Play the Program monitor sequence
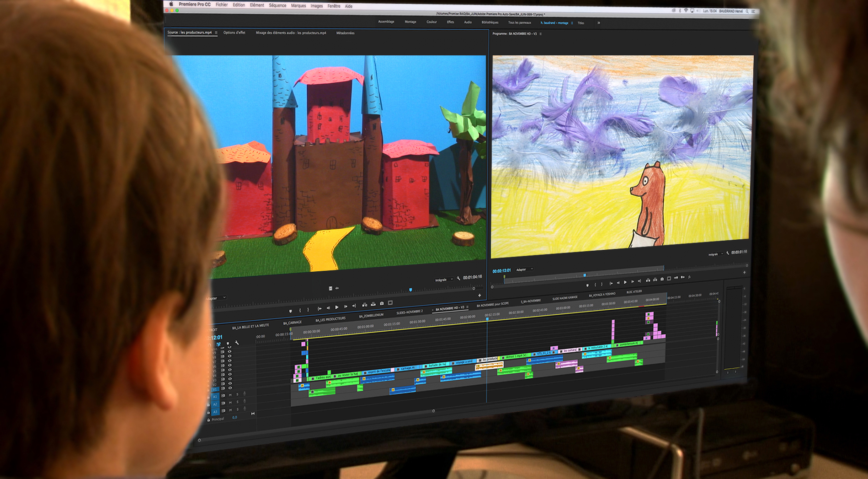 [x=625, y=282]
